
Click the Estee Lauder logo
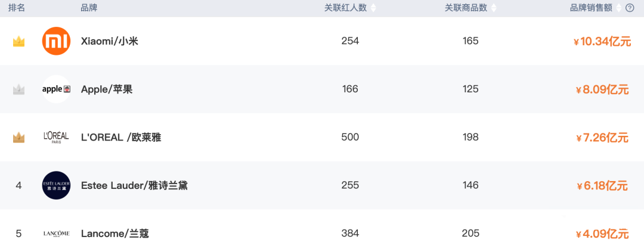[57, 185]
